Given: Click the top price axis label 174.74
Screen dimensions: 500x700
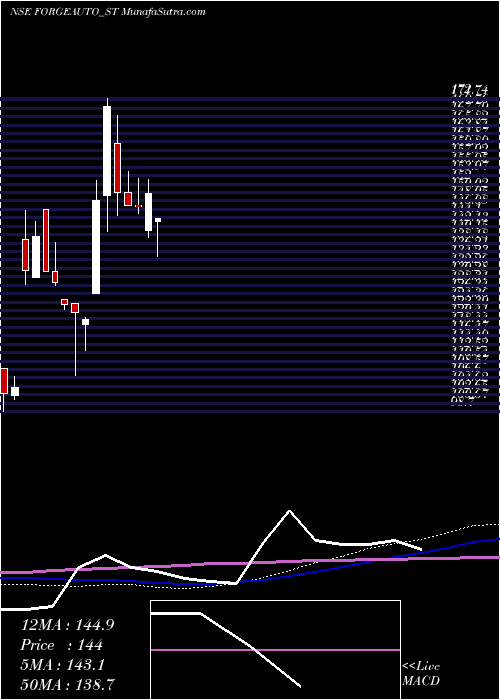Looking at the screenshot, I should pyautogui.click(x=470, y=91).
